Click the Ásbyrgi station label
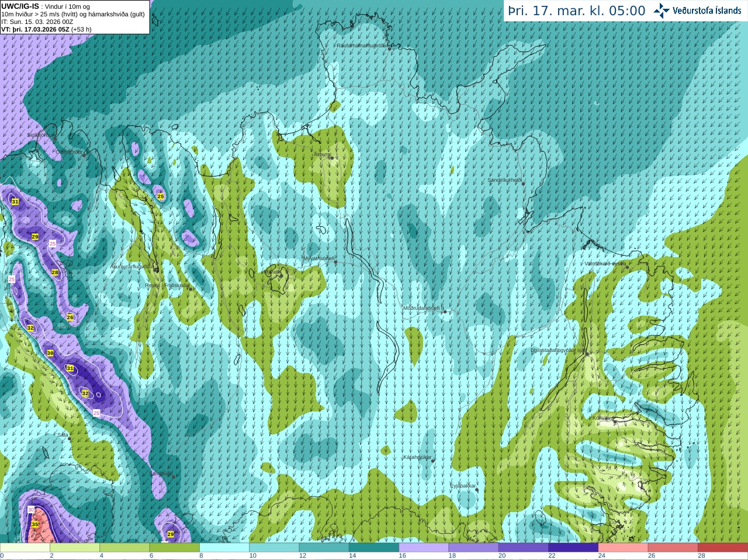 tap(322, 154)
